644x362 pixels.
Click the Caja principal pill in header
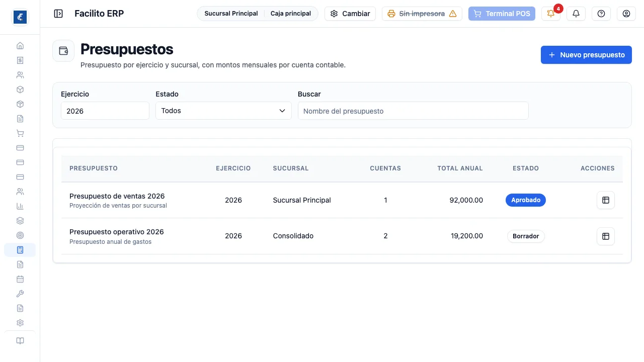[291, 14]
